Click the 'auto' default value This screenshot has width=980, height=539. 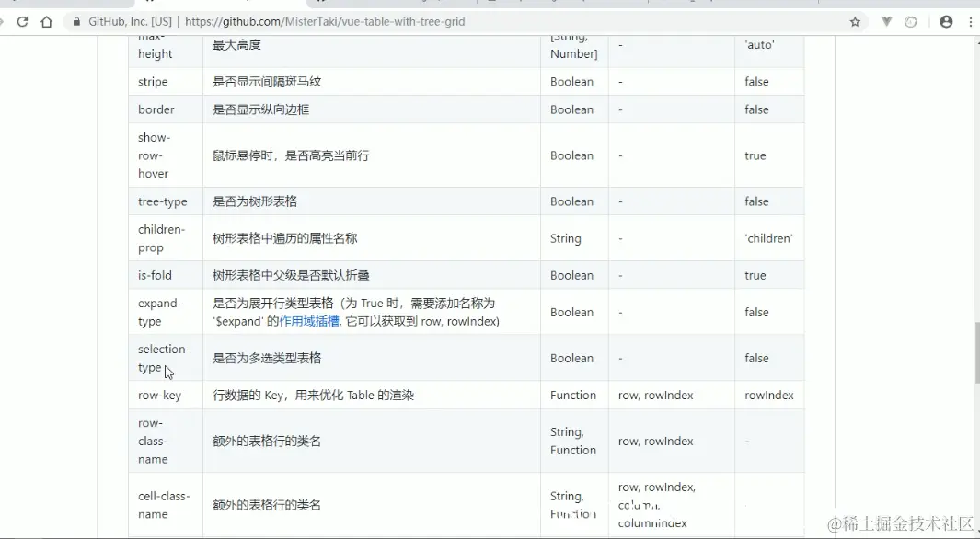click(x=759, y=45)
